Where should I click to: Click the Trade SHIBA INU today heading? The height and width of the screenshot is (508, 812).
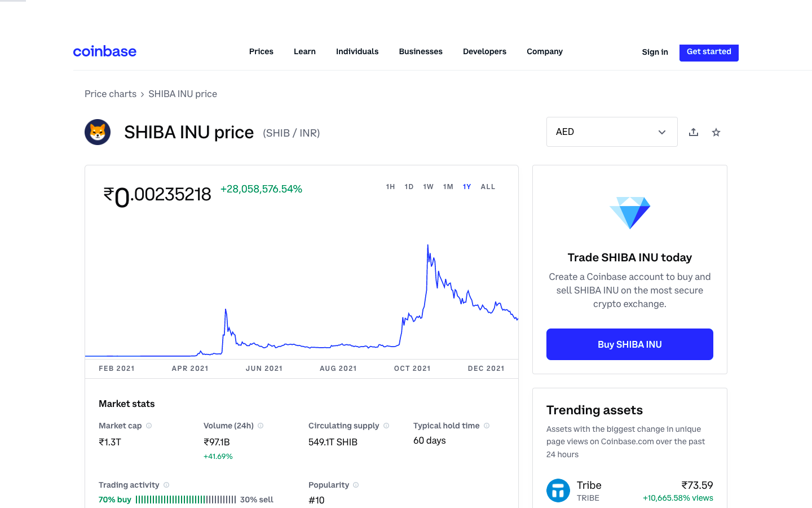(x=630, y=257)
